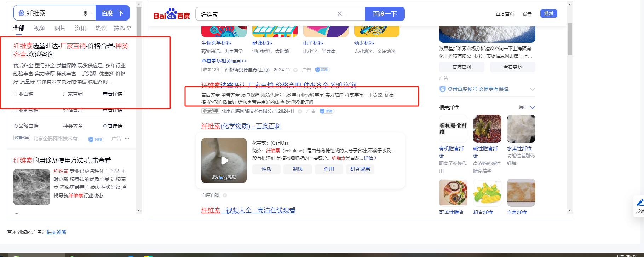
Task: Click the shield icon beside 登录百度帐号
Action: tap(442, 89)
